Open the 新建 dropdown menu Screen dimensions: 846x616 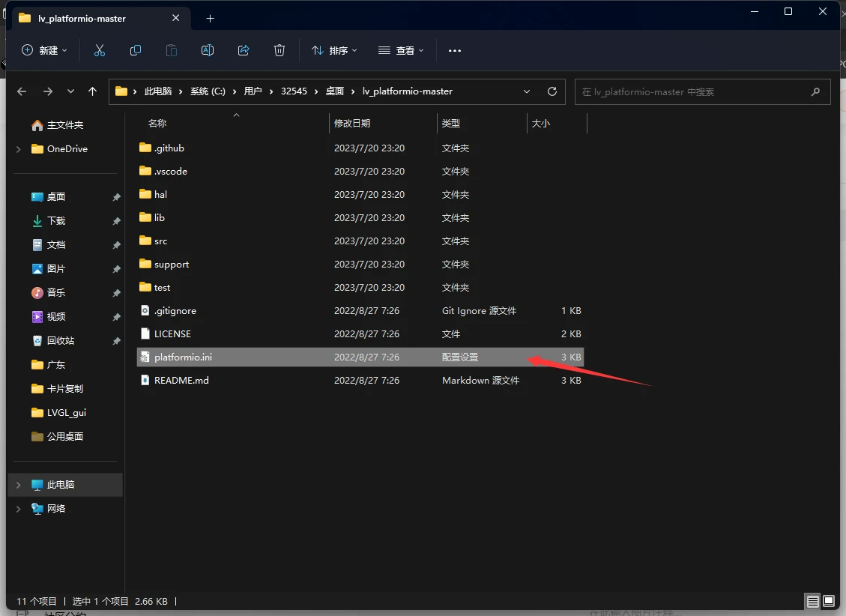(x=44, y=50)
